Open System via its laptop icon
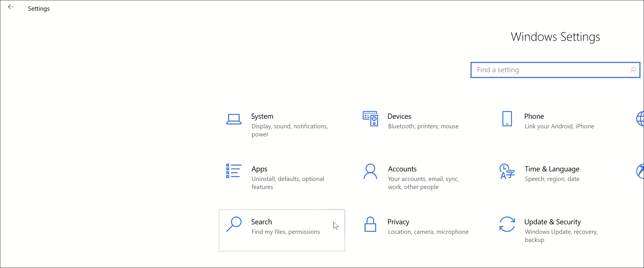 234,119
